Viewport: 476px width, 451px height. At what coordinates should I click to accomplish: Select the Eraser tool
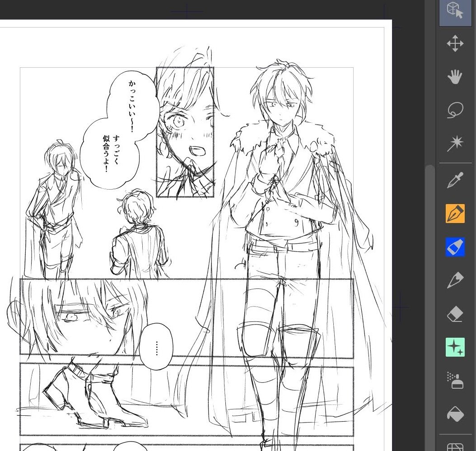[x=455, y=314]
